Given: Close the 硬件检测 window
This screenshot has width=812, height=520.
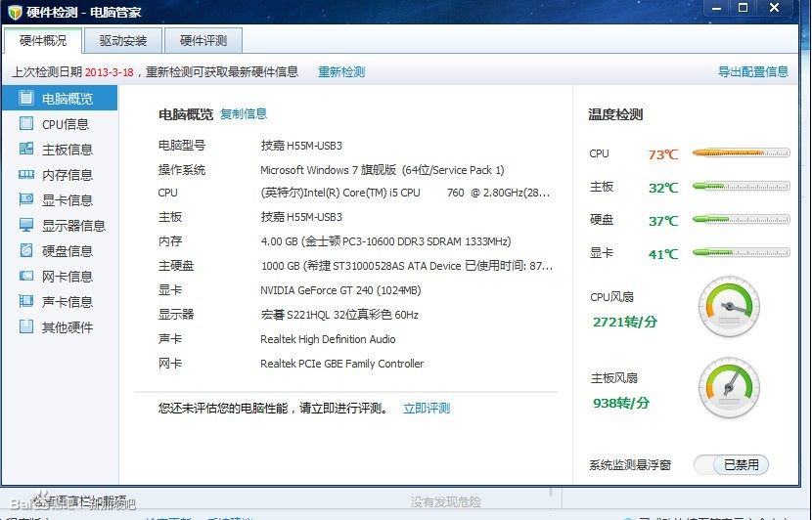Looking at the screenshot, I should (x=774, y=8).
